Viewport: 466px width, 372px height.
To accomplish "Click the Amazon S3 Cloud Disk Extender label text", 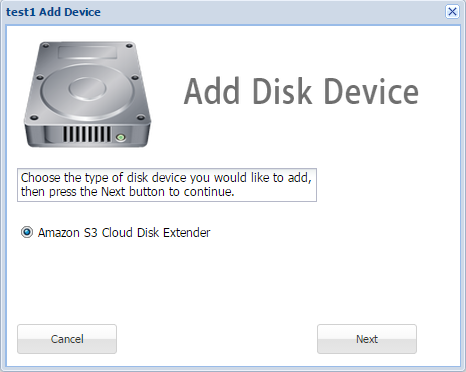I will [x=124, y=232].
